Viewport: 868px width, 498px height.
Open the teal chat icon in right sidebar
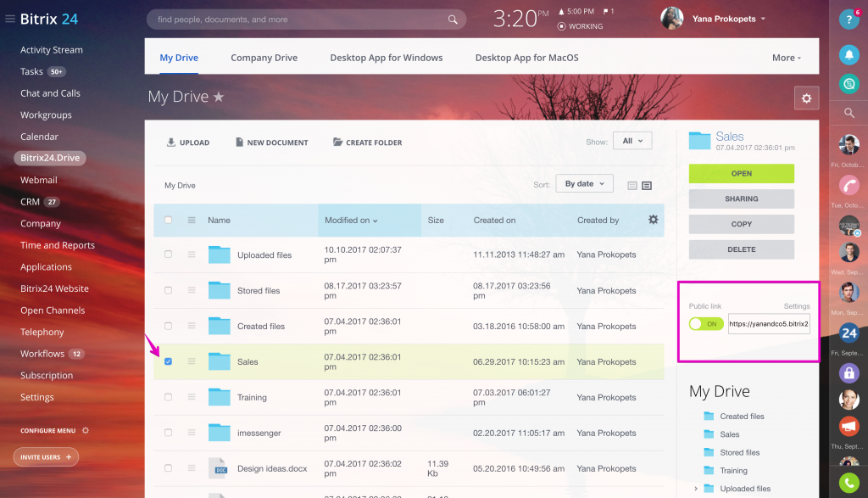tap(849, 84)
